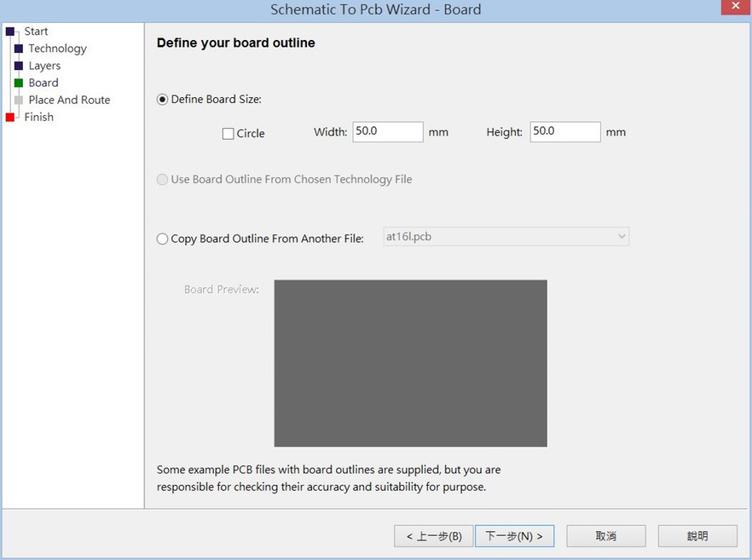Cancel the wizard with 取消 button
Screen dimensions: 752x560
606,536
